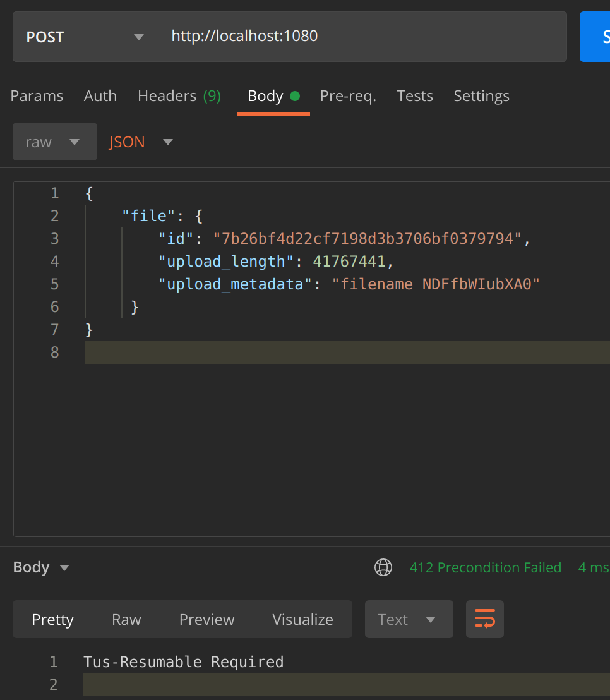
Task: Click the "upload_metadata" key
Action: click(x=236, y=284)
